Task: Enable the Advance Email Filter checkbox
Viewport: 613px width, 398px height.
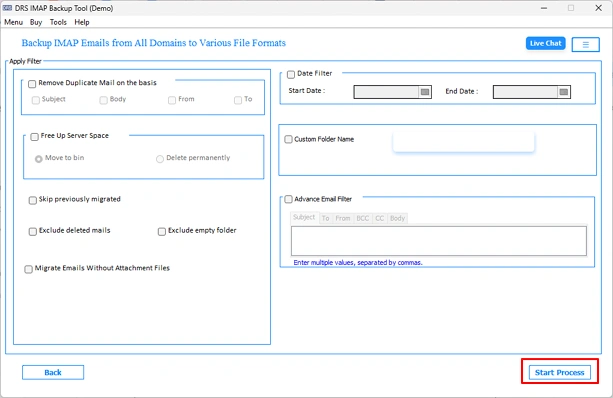Action: [x=289, y=199]
